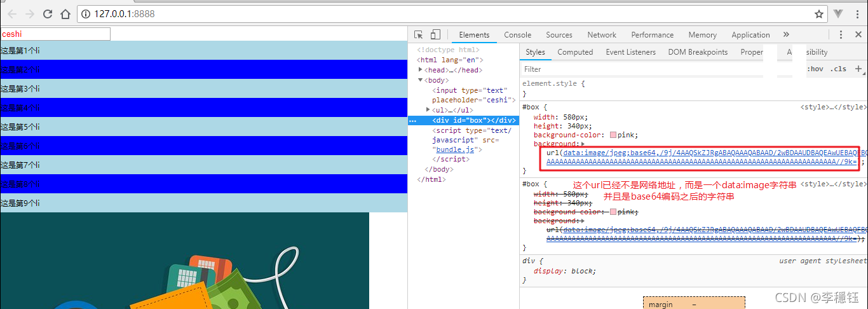Open the DevTools customize three-dot menu
Screen dimensions: 868x309
[841, 35]
